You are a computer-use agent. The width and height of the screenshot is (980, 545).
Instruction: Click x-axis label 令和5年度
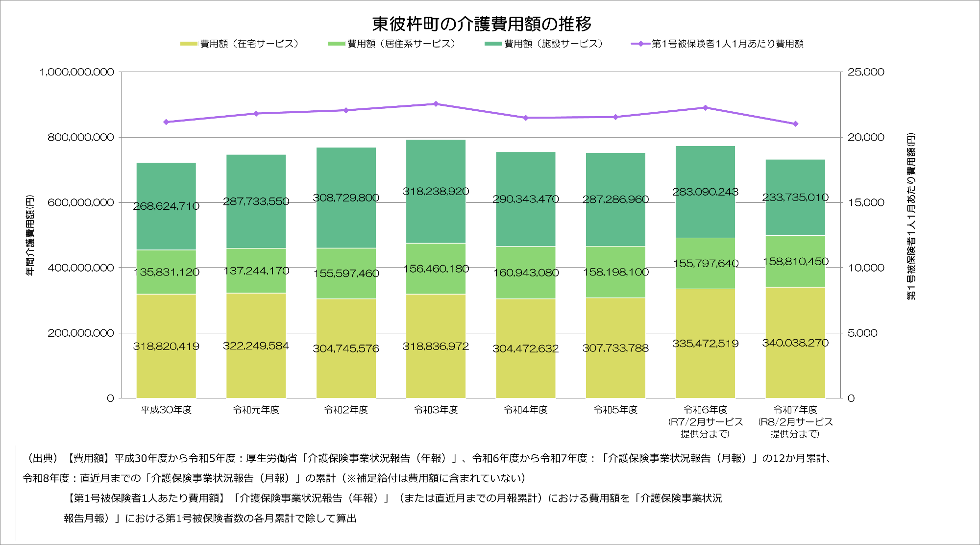(615, 410)
